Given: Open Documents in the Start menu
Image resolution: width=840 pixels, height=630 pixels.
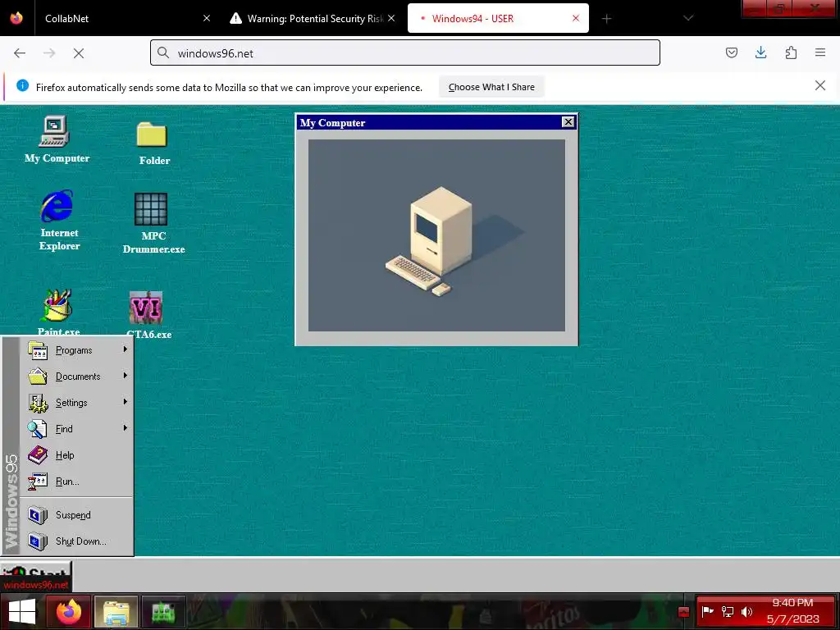Looking at the screenshot, I should coord(78,377).
